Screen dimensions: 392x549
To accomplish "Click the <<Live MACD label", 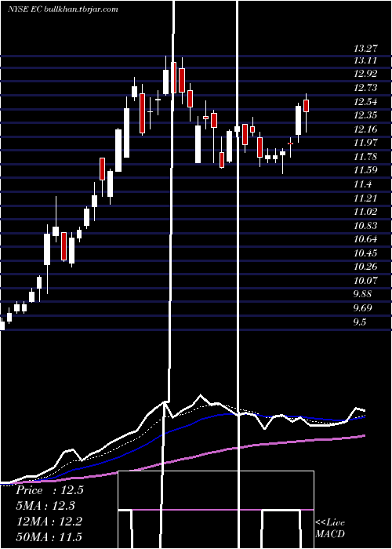I will [330, 528].
